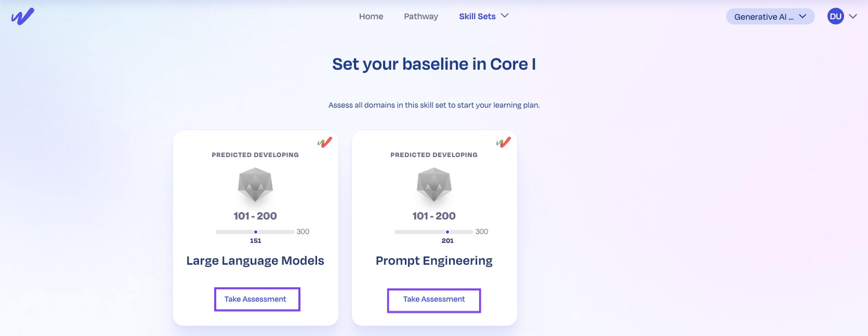Screen dimensions: 868x336
Task: Click the slider marker at score 201
Action: (x=448, y=231)
